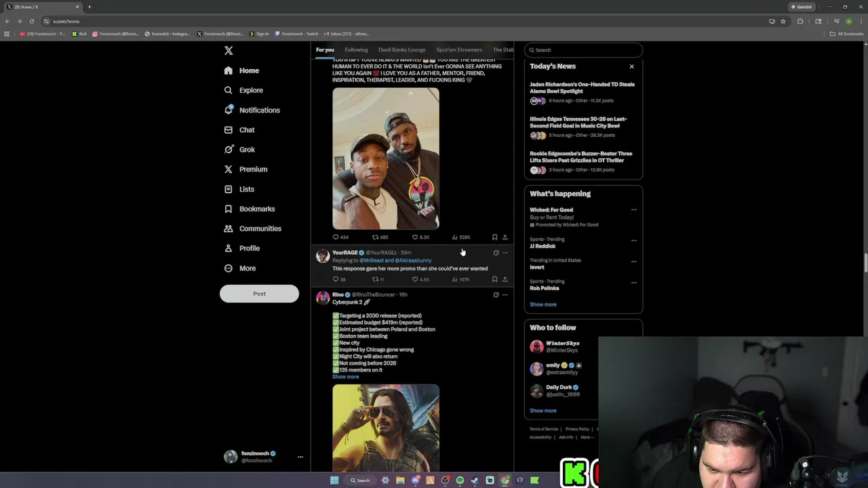
Task: Bookmark YourRAGE's post
Action: point(494,279)
